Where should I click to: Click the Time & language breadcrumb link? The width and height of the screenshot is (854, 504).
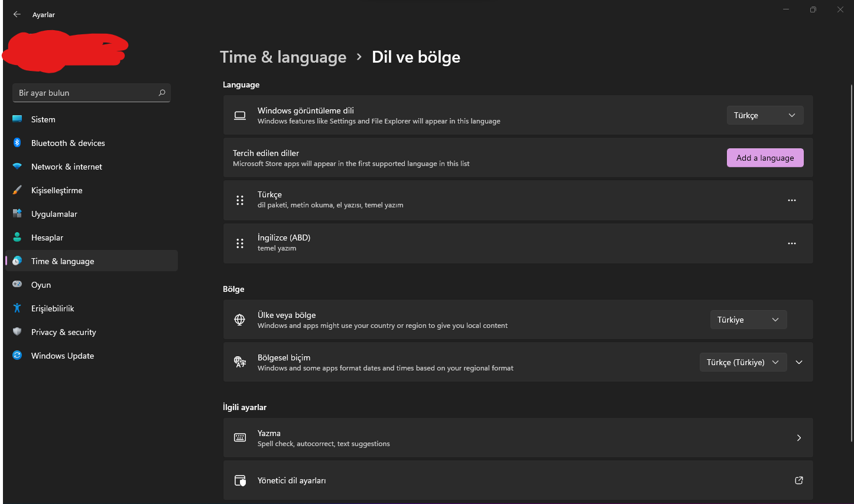click(283, 57)
